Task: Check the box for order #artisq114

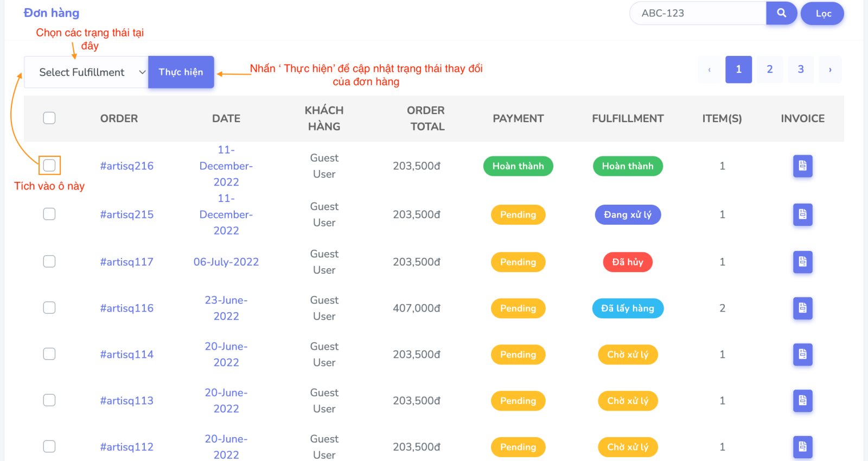Action: (49, 354)
